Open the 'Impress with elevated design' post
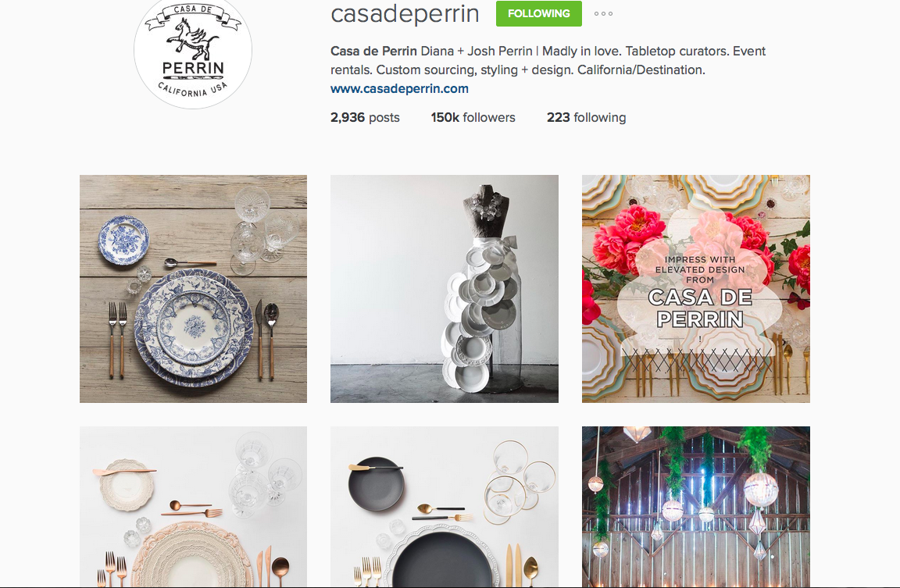Viewport: 900px width, 588px height. pos(695,289)
